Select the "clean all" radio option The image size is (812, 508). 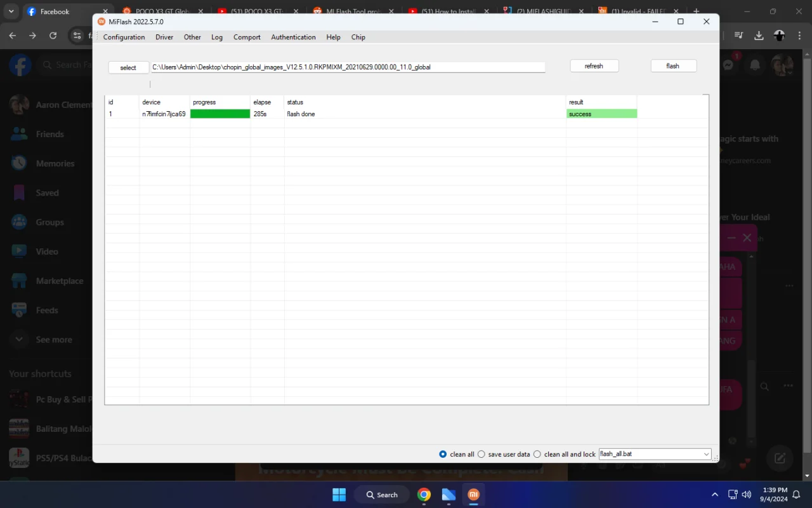(443, 454)
